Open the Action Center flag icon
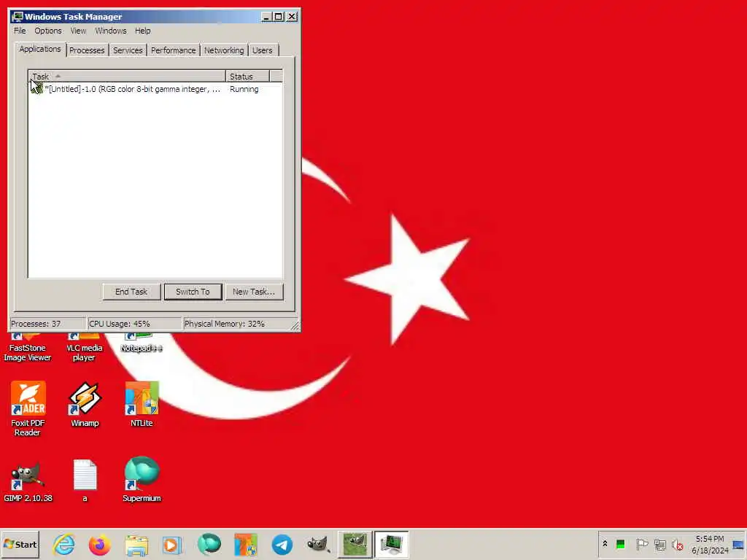Screen dimensions: 747x560 642,544
